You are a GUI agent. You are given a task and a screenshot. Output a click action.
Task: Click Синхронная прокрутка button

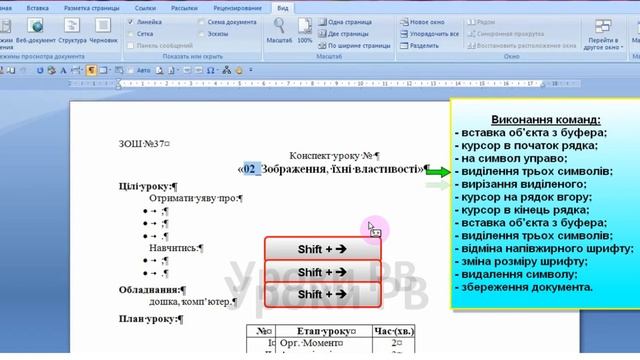pos(505,34)
